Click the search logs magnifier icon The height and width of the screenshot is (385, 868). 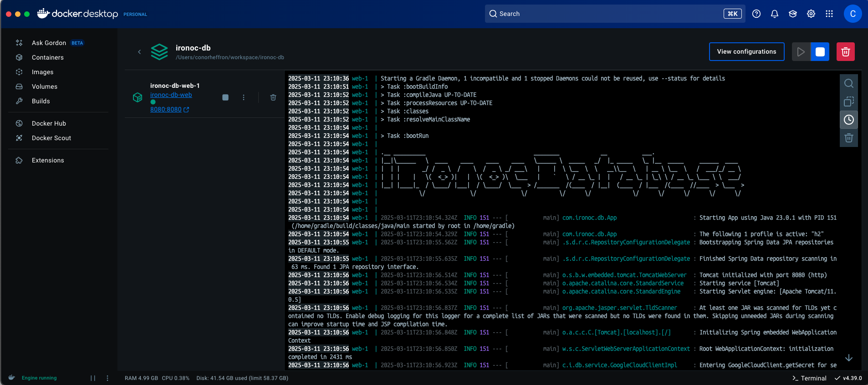848,83
